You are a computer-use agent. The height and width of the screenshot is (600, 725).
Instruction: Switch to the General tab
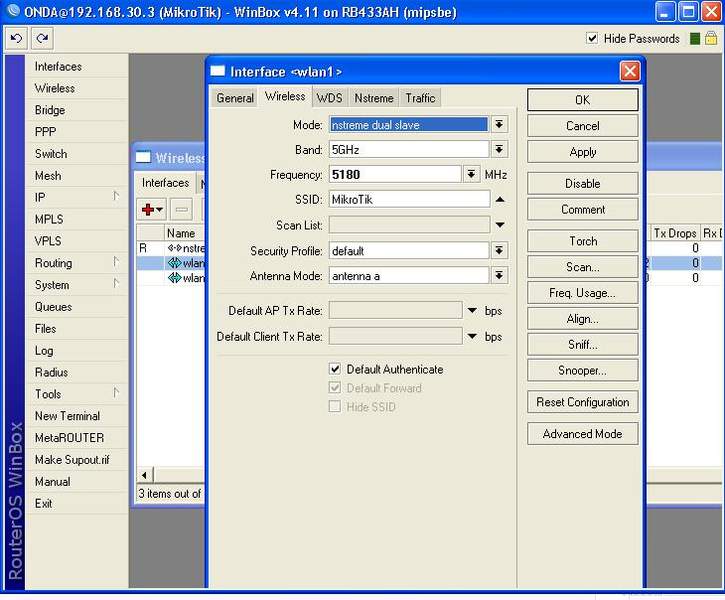235,98
